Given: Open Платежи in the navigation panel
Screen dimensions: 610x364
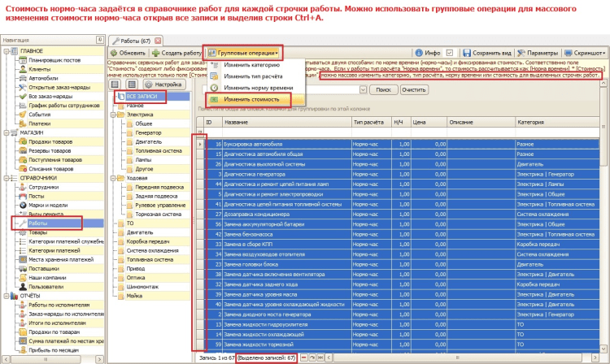Looking at the screenshot, I should [39, 123].
